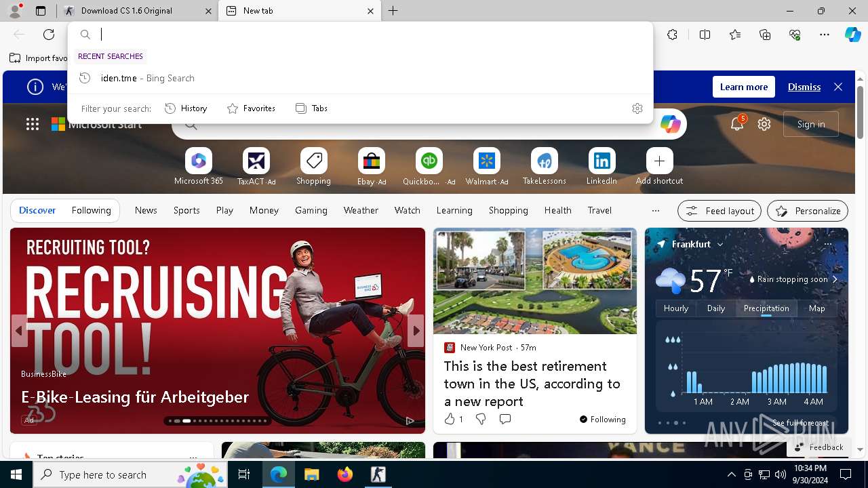Open File Explorer from the taskbar
The image size is (868, 488).
tap(311, 474)
